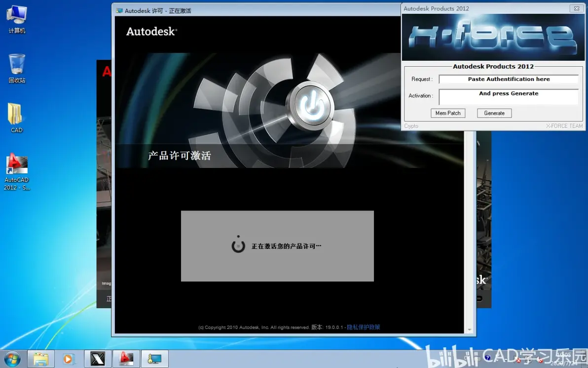Click the activation progress spinner icon
The height and width of the screenshot is (368, 588).
[238, 245]
